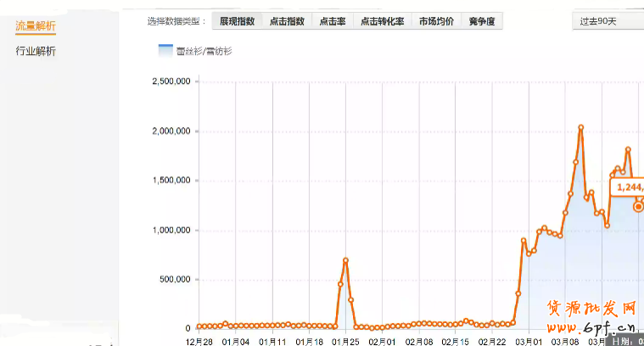Toggle the 蕾丝衫/雪纺衫 legend label
644x346 pixels.
(204, 52)
